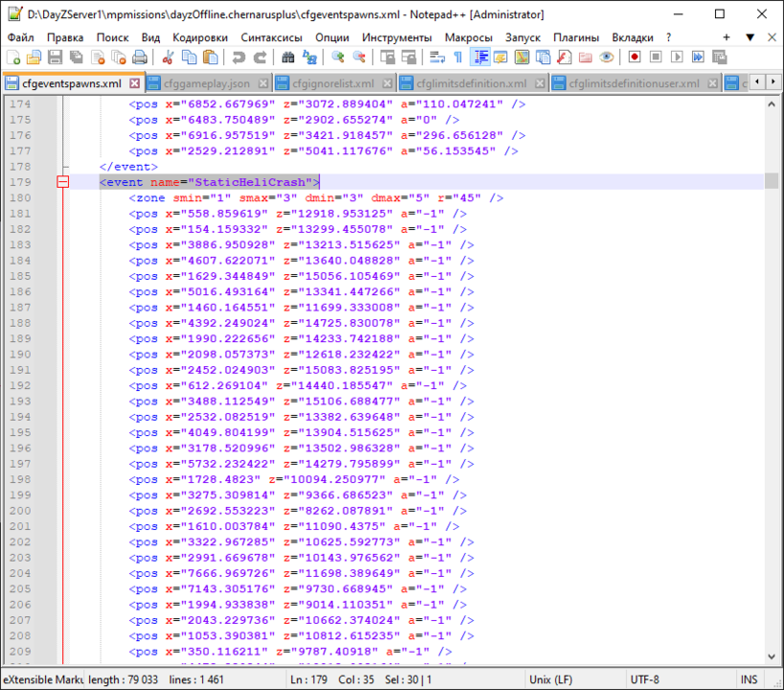784x690 pixels.
Task: Click the Save All toolbar icon
Action: (77, 57)
